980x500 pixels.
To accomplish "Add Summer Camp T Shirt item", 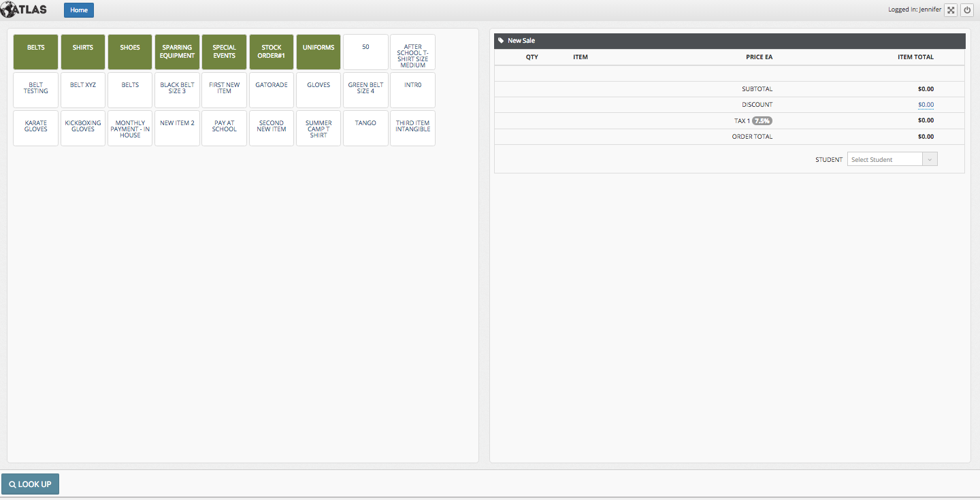I will [318, 128].
